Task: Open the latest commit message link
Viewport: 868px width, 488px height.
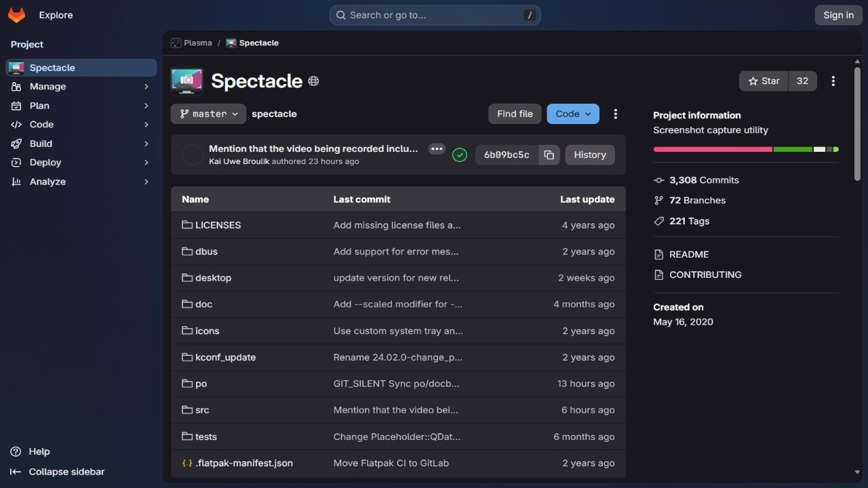Action: 313,148
